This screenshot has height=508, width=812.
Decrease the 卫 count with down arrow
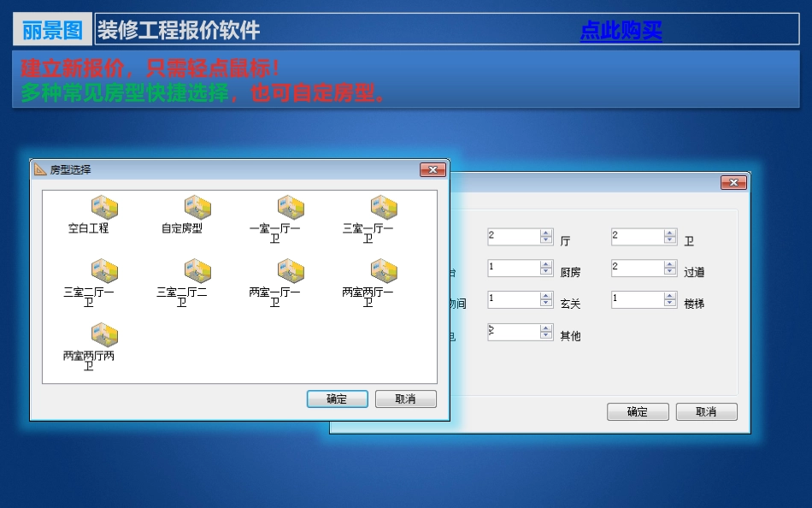tap(669, 240)
